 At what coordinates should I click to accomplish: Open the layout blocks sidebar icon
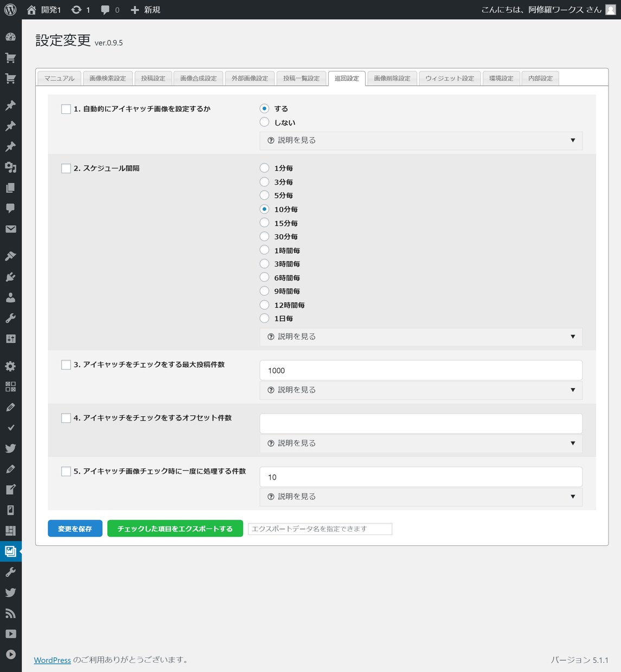coord(10,531)
